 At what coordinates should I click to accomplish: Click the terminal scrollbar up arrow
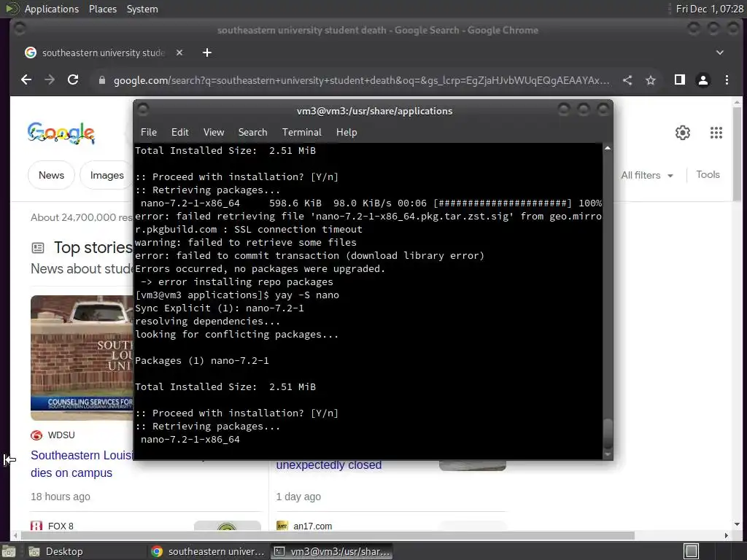pyautogui.click(x=608, y=149)
